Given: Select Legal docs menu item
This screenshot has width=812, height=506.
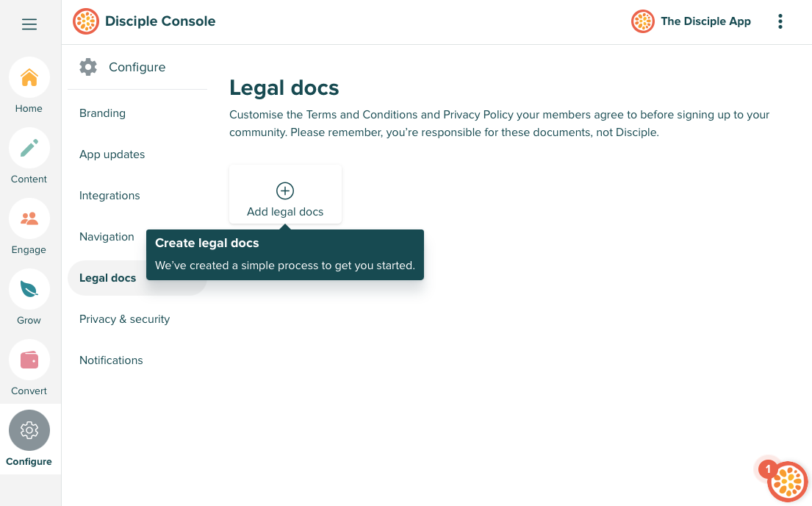Looking at the screenshot, I should pos(107,278).
